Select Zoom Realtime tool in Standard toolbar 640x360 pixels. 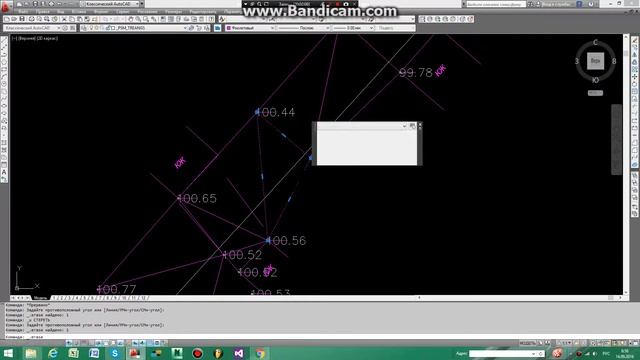[x=138, y=19]
